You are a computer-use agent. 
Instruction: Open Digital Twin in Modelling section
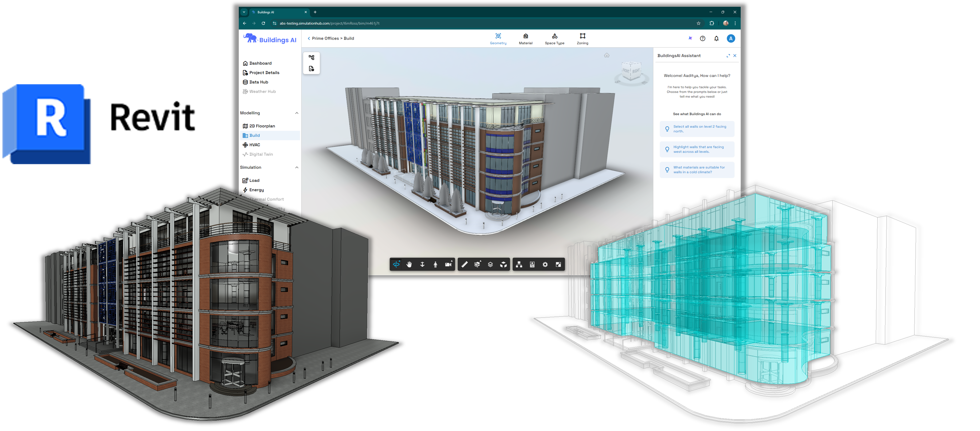tap(258, 154)
